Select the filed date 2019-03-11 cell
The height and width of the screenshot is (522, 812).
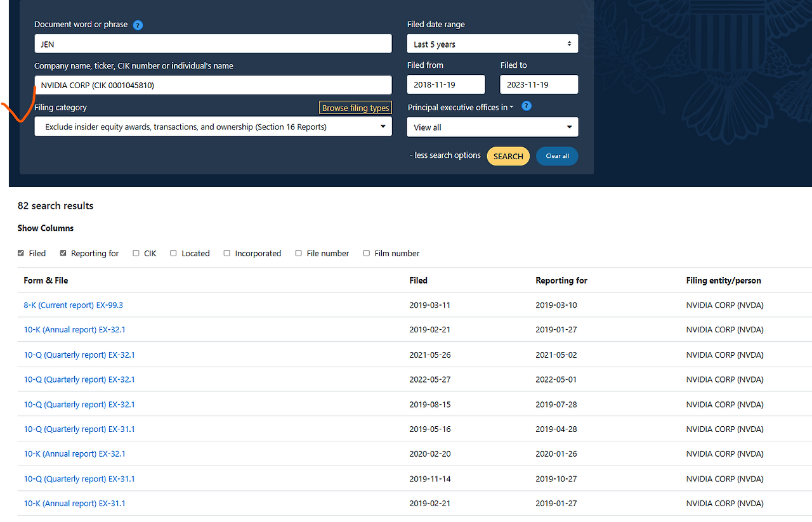tap(430, 305)
